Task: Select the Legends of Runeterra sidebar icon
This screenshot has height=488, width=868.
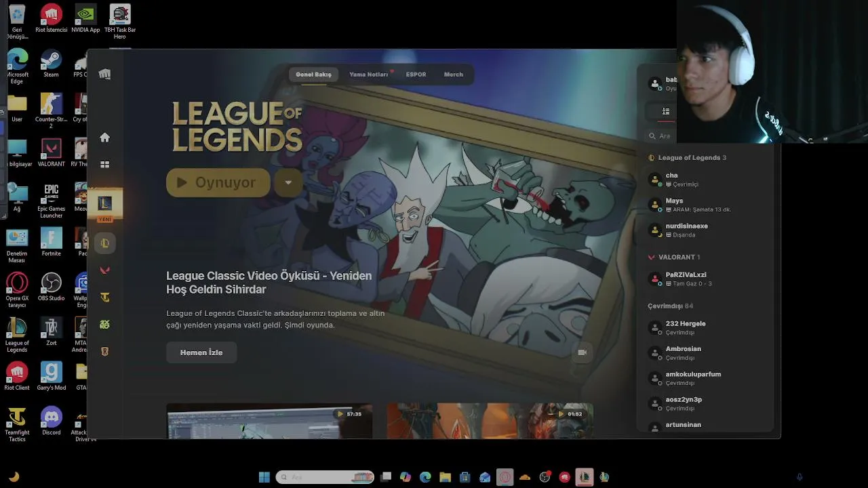Action: [104, 352]
